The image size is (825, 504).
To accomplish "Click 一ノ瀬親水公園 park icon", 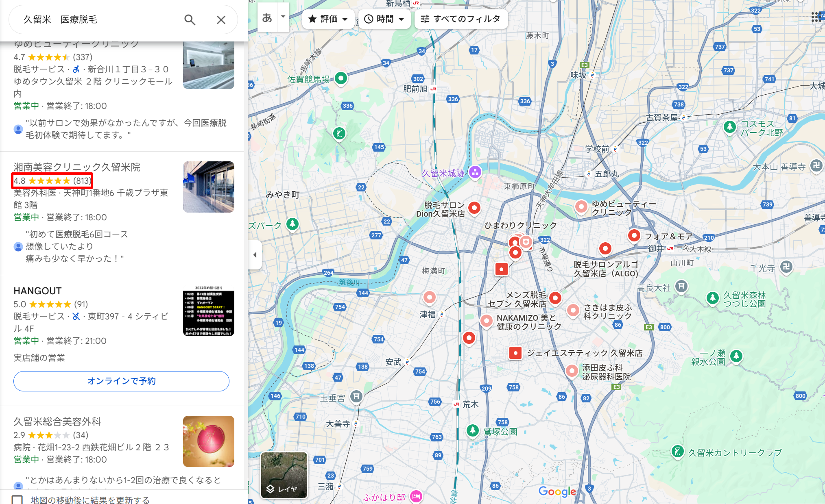I will click(736, 356).
